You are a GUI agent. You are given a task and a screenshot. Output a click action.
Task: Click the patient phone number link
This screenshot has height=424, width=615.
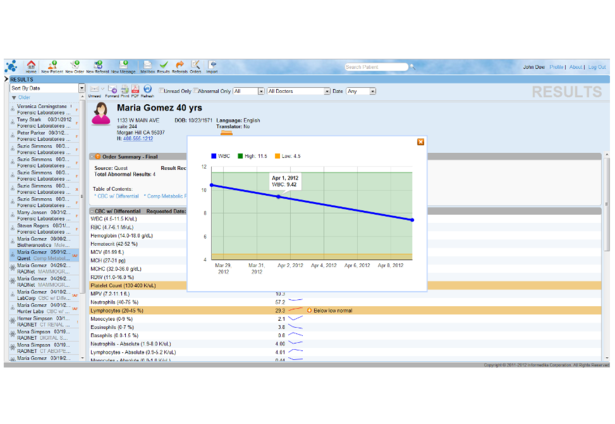point(138,138)
